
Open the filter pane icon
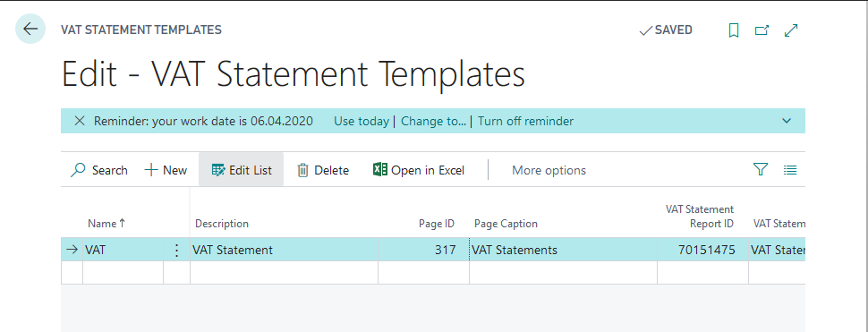(762, 170)
